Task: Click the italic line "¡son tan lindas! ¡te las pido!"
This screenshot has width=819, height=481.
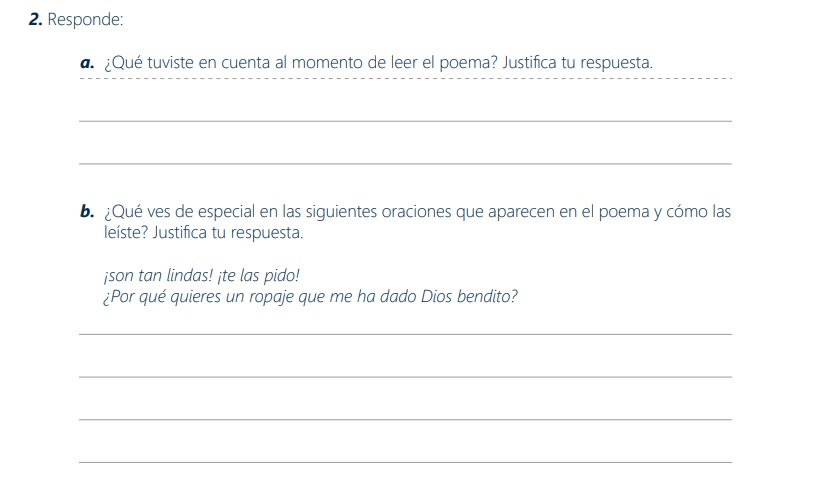Action: [x=202, y=275]
